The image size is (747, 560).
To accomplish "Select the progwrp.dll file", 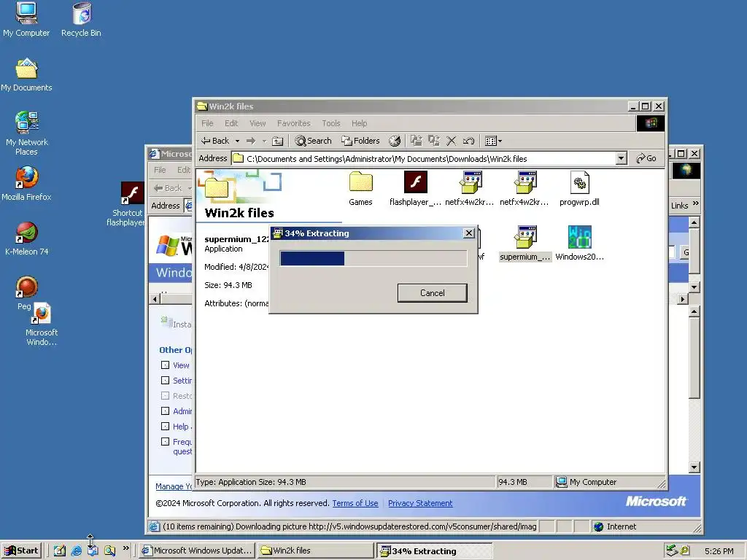I will (x=579, y=189).
